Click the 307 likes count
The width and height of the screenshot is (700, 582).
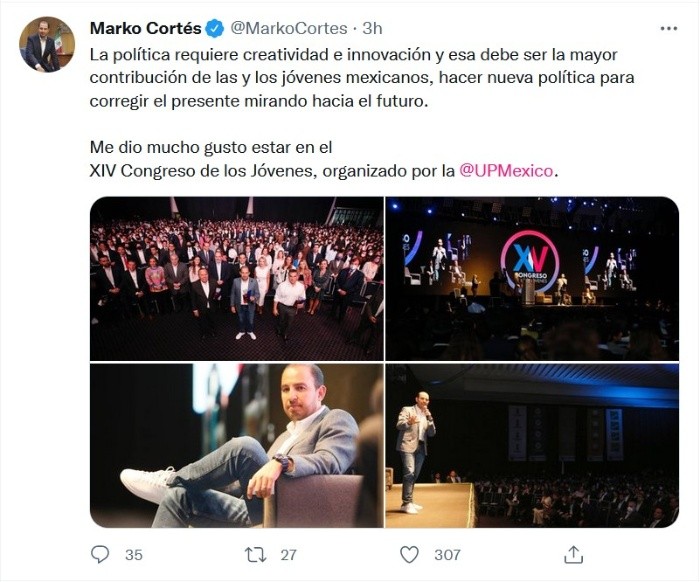coord(447,554)
